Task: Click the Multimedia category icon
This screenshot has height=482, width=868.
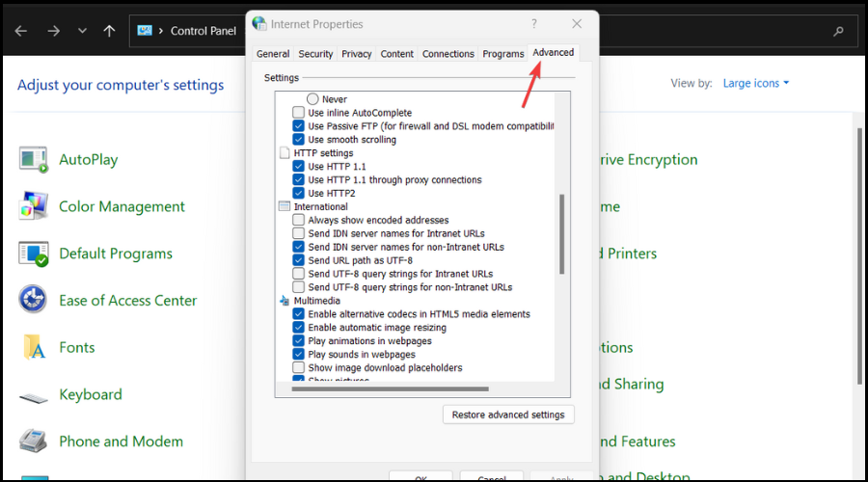Action: [285, 301]
